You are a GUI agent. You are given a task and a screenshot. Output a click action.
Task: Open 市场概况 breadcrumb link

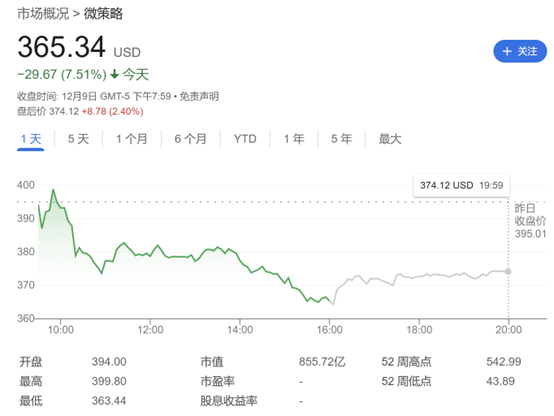coord(43,14)
